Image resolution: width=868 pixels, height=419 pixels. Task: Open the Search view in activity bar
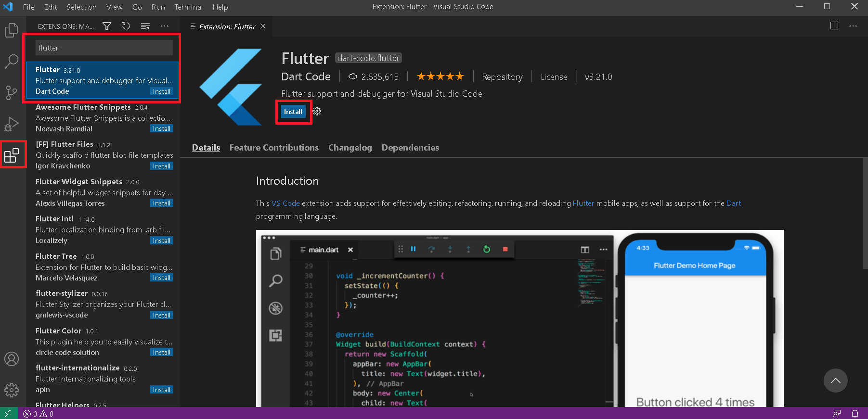click(x=12, y=61)
